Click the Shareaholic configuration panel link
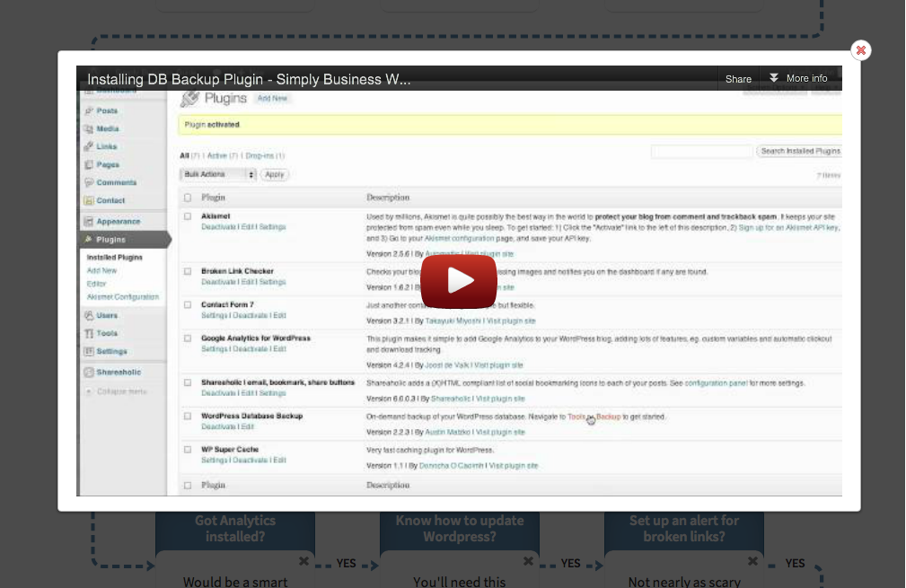 click(716, 383)
